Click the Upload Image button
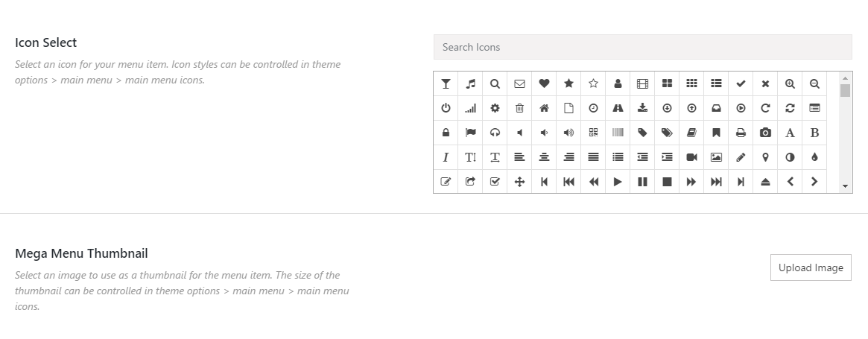868x339 pixels. point(811,267)
